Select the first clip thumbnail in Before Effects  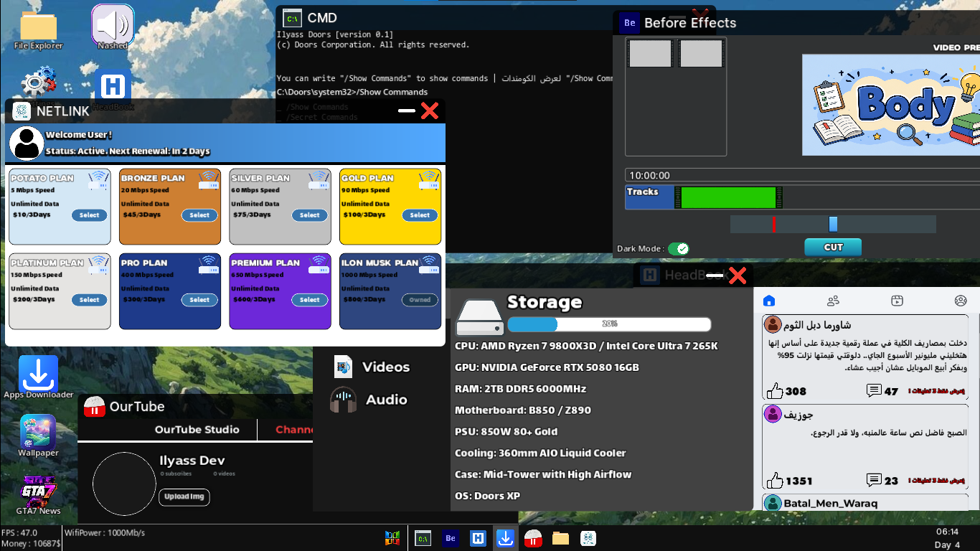pos(651,54)
